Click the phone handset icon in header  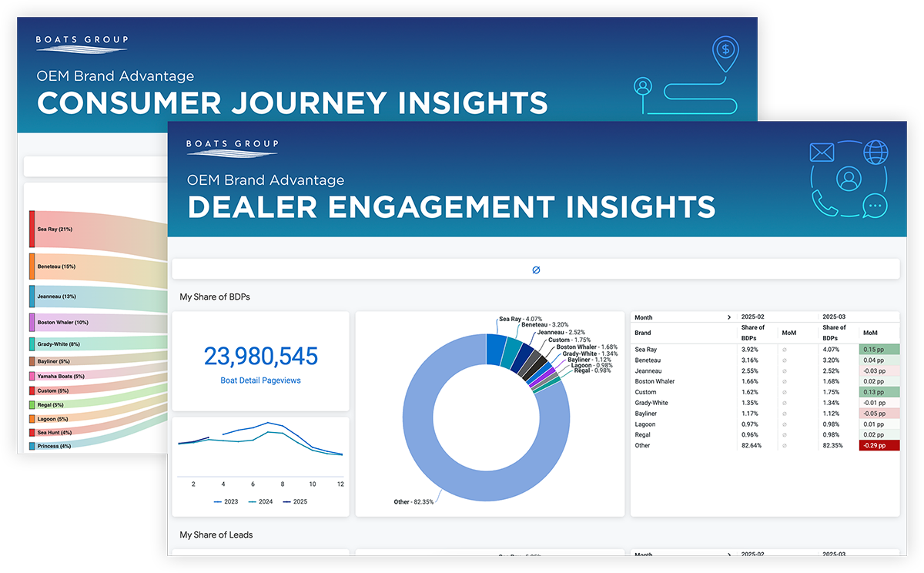[x=825, y=205]
